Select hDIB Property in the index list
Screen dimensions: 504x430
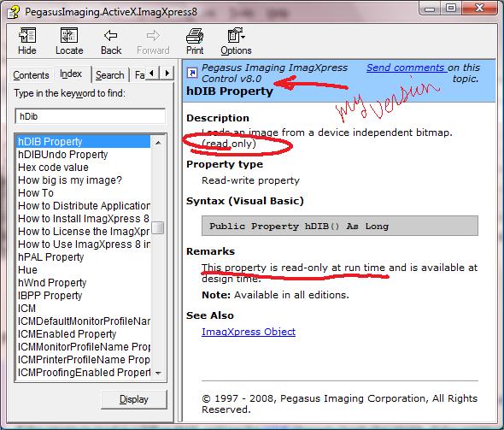83,142
